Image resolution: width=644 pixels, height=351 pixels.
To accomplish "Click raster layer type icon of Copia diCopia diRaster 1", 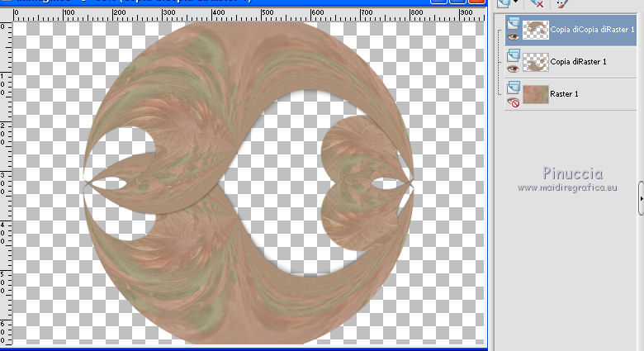I will click(x=513, y=23).
